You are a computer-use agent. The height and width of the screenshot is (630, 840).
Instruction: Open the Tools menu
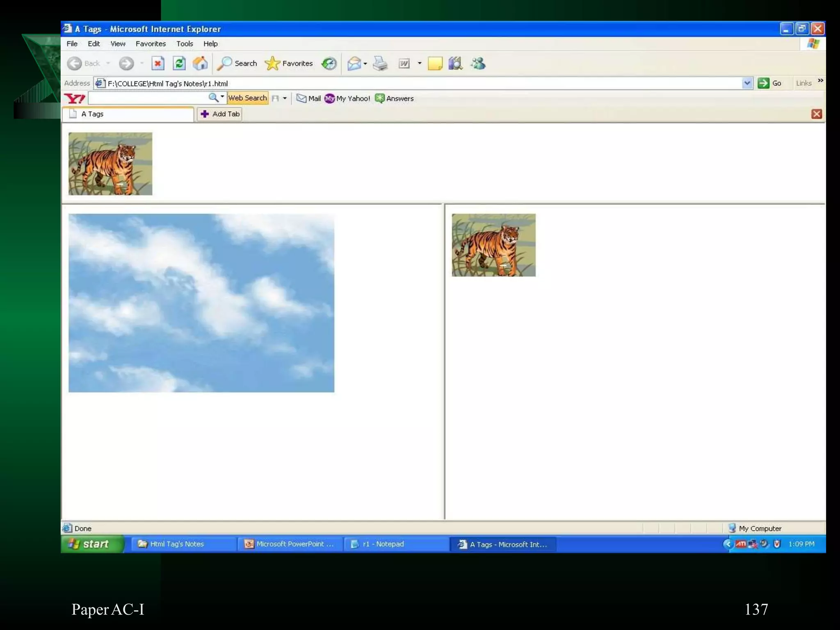184,44
